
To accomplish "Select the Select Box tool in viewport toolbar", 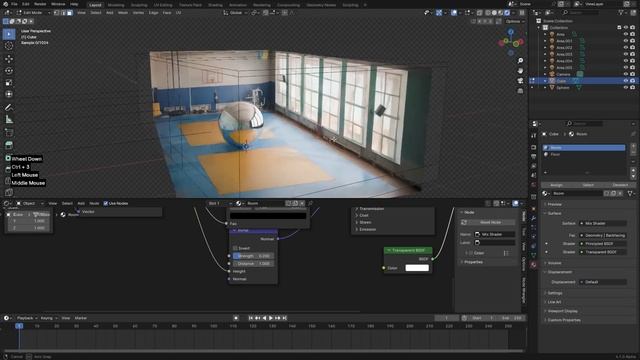I will (x=9, y=34).
